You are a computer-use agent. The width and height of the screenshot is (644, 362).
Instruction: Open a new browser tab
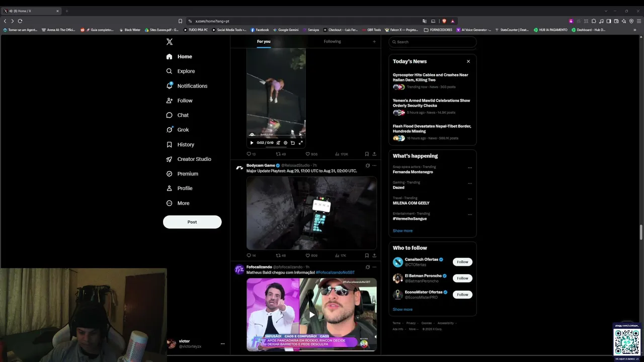point(66,11)
